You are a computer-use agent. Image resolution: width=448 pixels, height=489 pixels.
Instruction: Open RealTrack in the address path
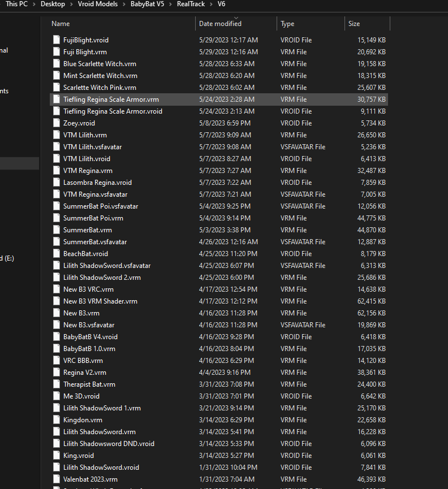coord(191,4)
